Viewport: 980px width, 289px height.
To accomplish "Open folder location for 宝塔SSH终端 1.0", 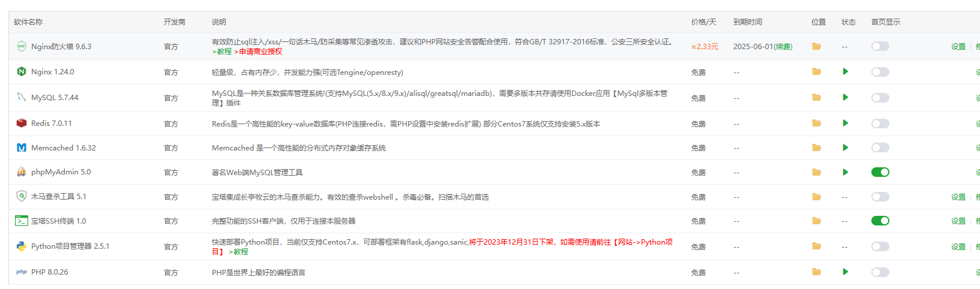I will [816, 221].
